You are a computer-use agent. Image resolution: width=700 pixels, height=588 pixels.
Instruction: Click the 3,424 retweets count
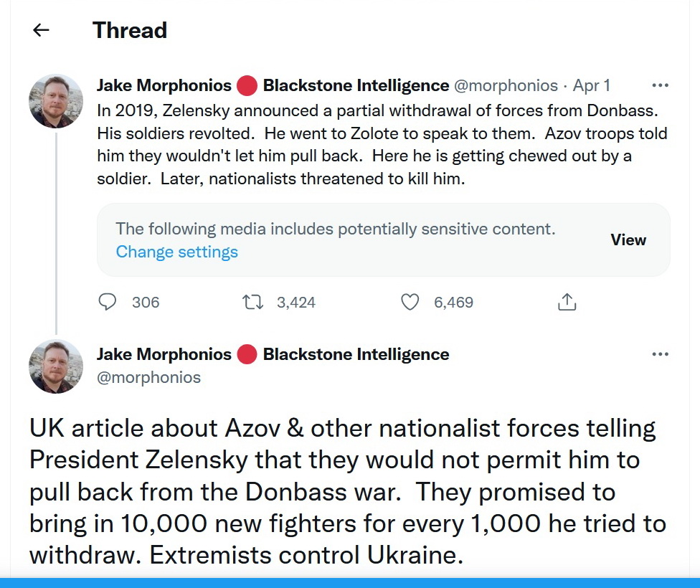click(x=295, y=302)
